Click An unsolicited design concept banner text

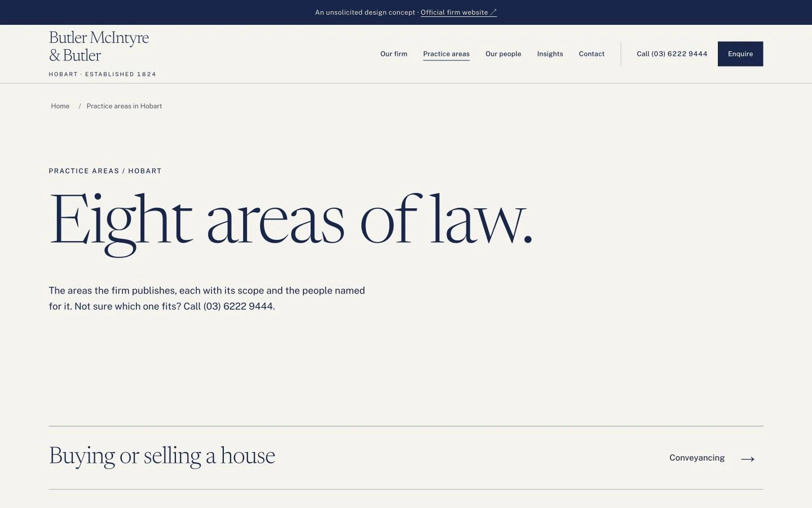365,12
